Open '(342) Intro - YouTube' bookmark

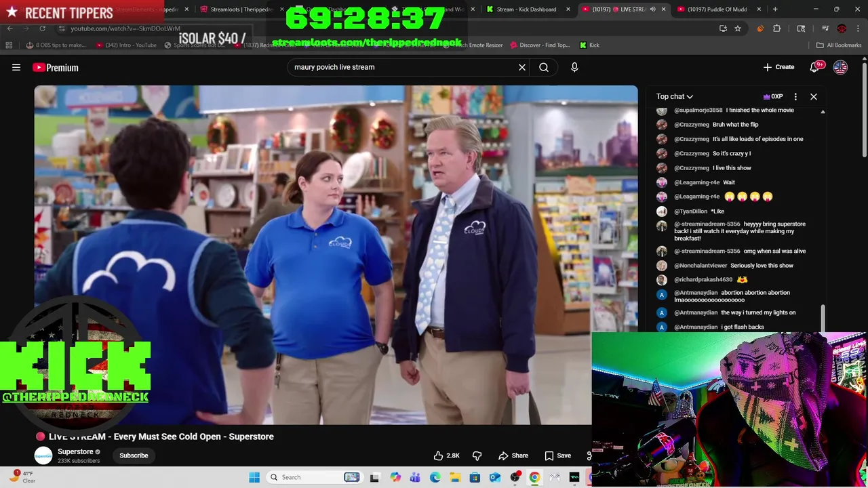click(126, 45)
